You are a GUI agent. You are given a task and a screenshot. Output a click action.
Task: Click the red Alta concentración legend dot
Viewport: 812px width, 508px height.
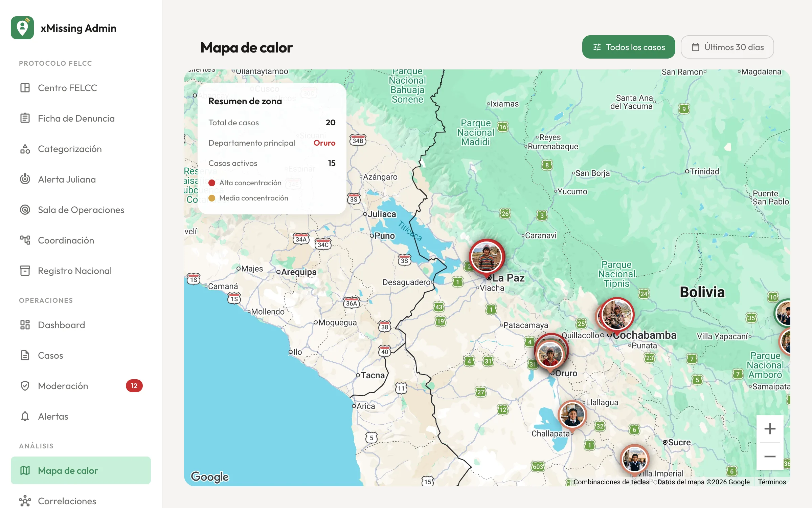point(212,183)
